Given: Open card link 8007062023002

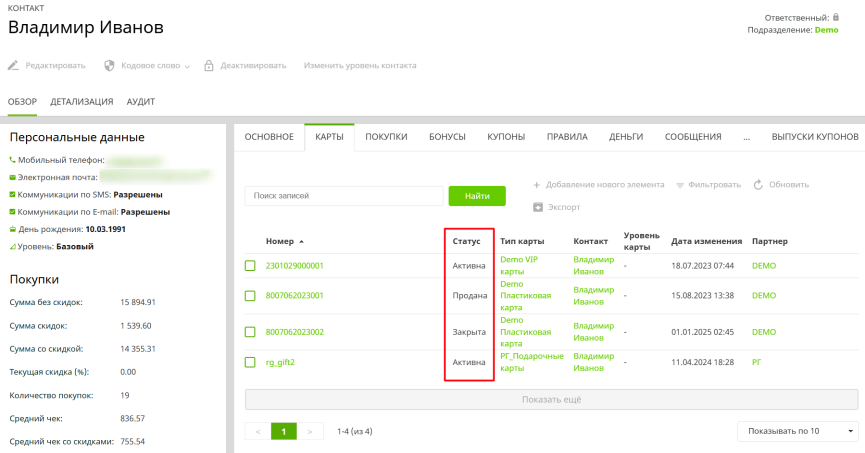Looking at the screenshot, I should tap(295, 332).
